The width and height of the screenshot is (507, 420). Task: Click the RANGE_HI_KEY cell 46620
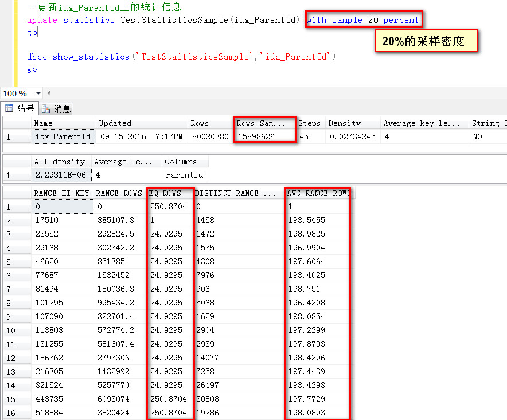click(62, 261)
